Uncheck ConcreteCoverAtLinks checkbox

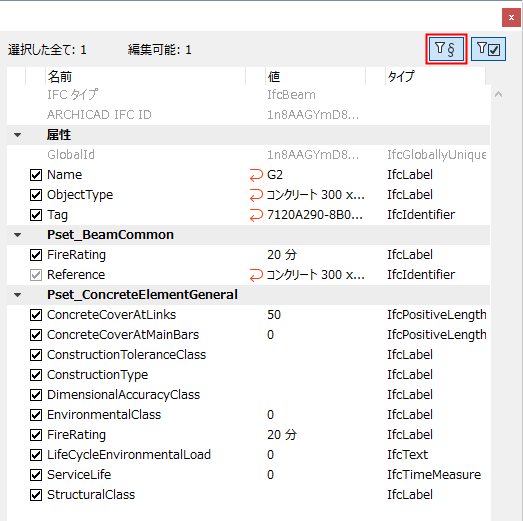pos(36,315)
